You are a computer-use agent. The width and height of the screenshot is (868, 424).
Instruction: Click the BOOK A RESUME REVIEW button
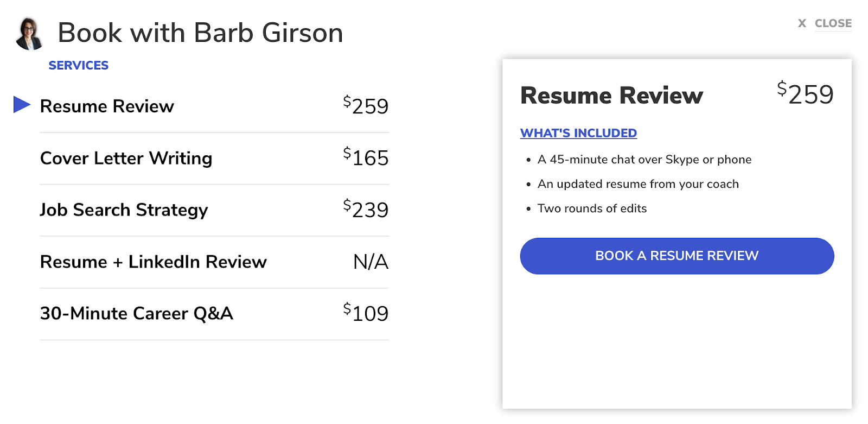pyautogui.click(x=676, y=256)
